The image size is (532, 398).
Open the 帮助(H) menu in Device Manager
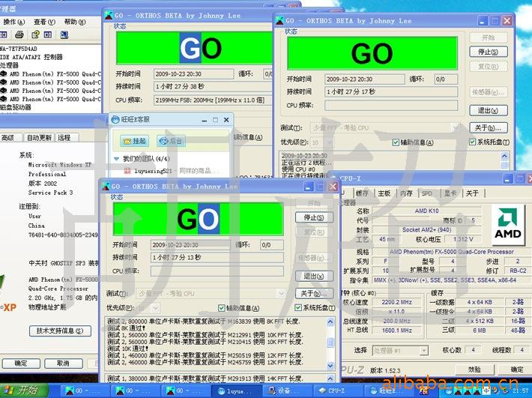75,22
